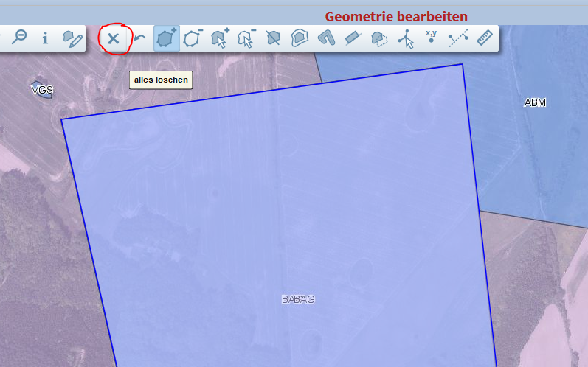Image resolution: width=588 pixels, height=367 pixels.
Task: Select the remove geometry by cursor tool
Action: pyautogui.click(x=246, y=38)
